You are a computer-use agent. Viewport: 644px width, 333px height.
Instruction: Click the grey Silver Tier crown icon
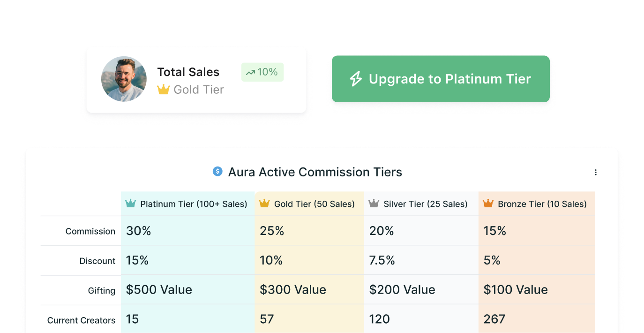(x=374, y=204)
